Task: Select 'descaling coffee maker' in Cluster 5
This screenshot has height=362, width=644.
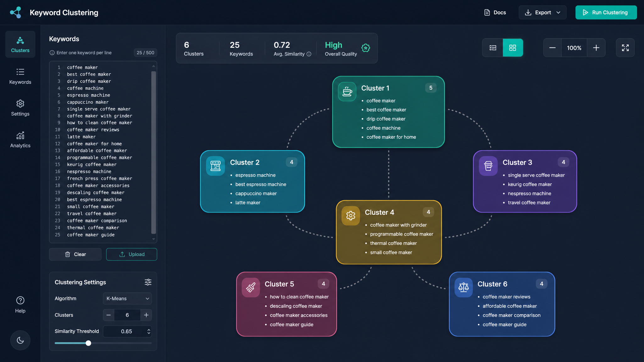Action: pos(296,306)
